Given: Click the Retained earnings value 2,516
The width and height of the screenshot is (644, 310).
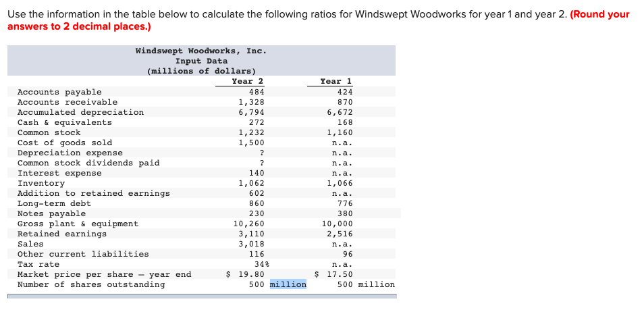Looking at the screenshot, I should tap(340, 234).
